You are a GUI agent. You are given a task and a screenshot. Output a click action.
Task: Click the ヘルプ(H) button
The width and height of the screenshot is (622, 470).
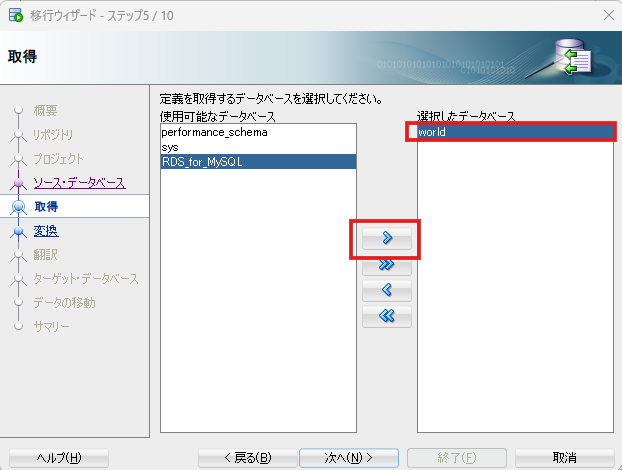pos(59,458)
